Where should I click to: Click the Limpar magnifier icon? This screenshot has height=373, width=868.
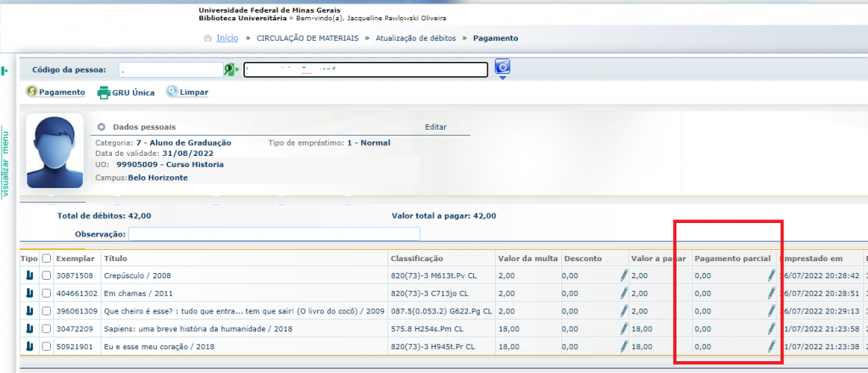click(171, 92)
